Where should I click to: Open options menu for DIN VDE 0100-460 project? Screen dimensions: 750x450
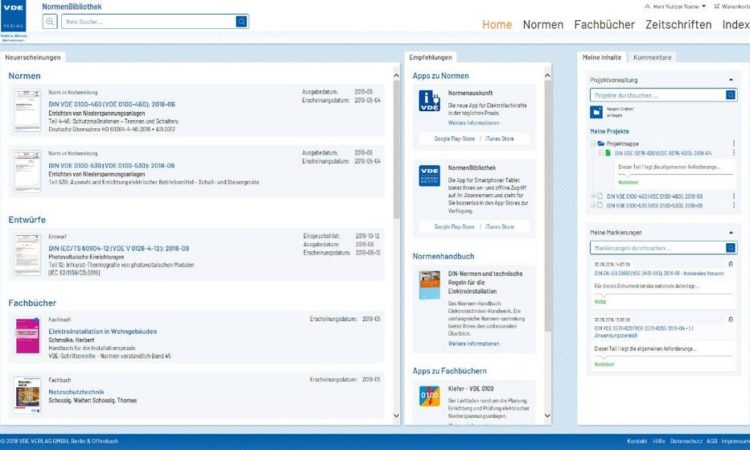click(x=733, y=196)
